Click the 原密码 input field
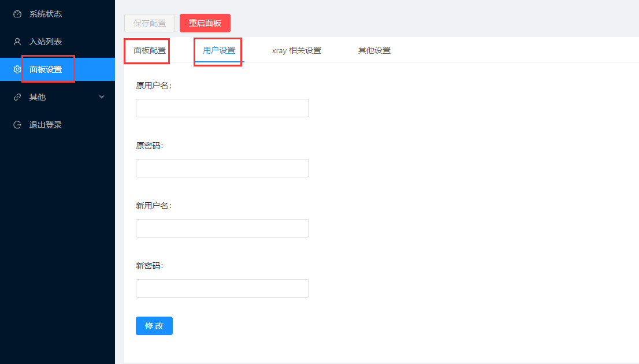The height and width of the screenshot is (364, 639). pos(222,168)
